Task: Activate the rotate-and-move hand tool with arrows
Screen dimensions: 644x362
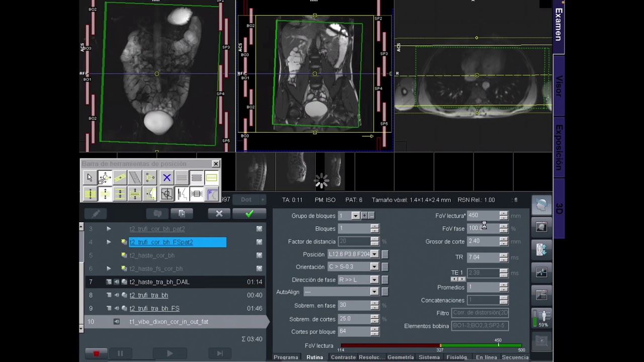Action: pos(105,177)
